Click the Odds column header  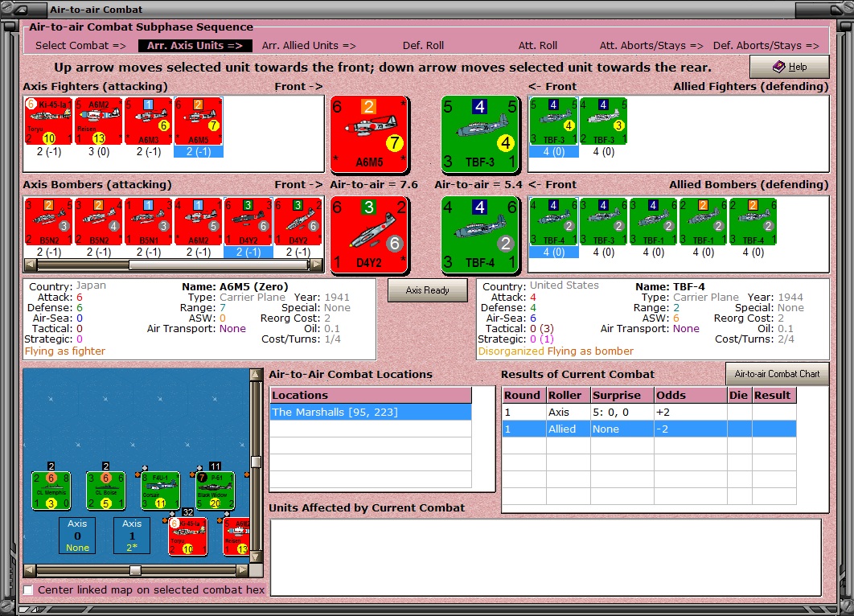pos(690,396)
